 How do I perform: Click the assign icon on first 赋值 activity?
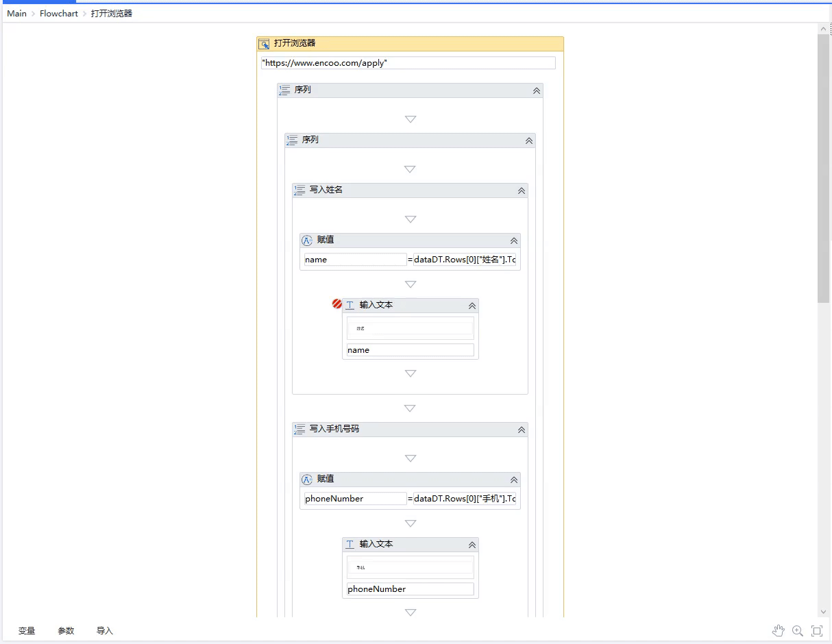click(306, 240)
